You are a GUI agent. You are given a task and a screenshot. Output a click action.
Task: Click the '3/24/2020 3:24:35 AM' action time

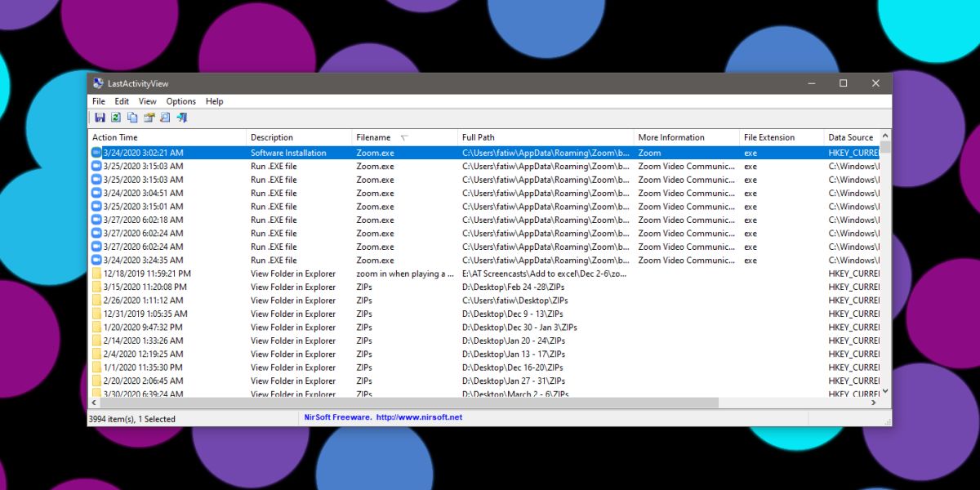tap(143, 260)
